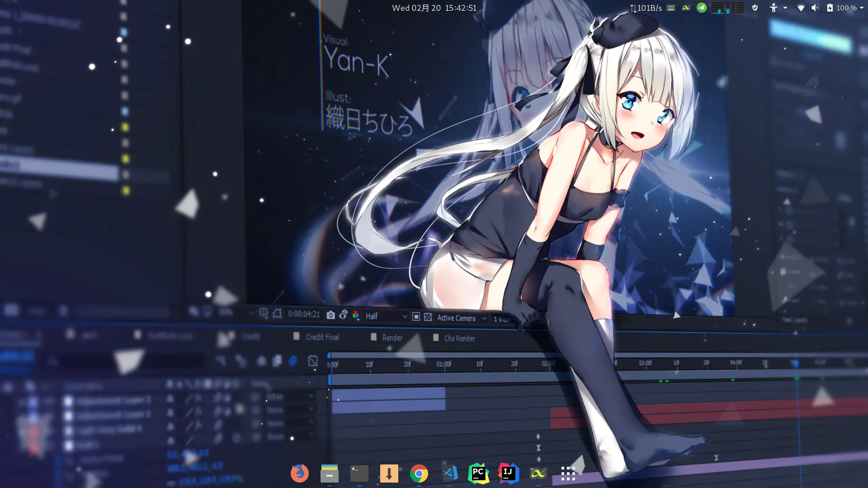868x488 pixels.
Task: Open the Telegram paper-plane tray icon
Action: [x=701, y=8]
